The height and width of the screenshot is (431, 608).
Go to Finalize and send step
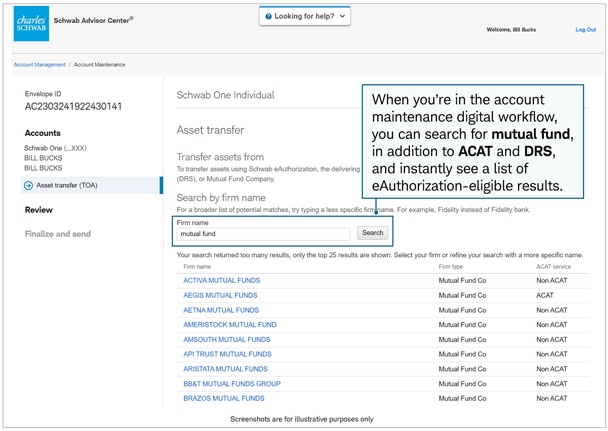pyautogui.click(x=58, y=234)
